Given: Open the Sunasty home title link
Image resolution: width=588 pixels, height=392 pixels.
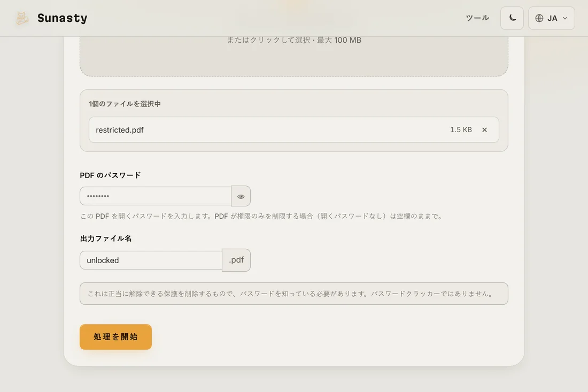Looking at the screenshot, I should [x=62, y=18].
